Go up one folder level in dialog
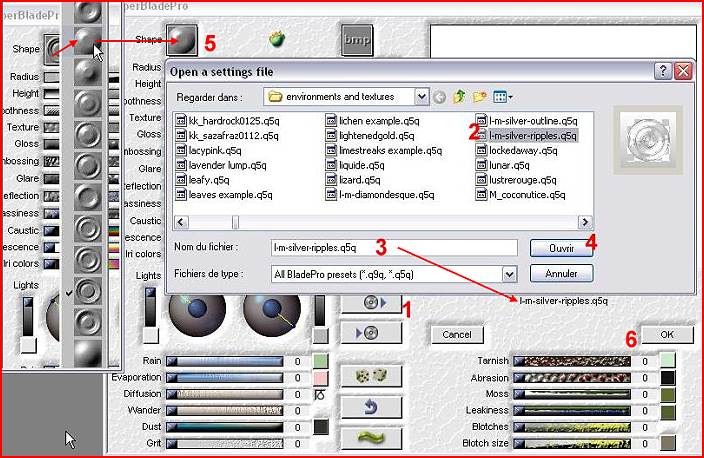Viewport: 704px width, 458px height. [x=461, y=97]
